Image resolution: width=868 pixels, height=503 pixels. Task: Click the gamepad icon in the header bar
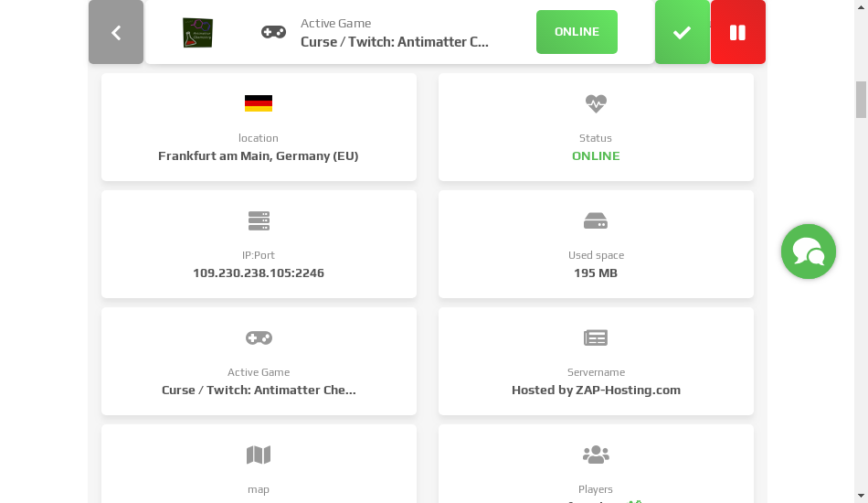pyautogui.click(x=273, y=32)
